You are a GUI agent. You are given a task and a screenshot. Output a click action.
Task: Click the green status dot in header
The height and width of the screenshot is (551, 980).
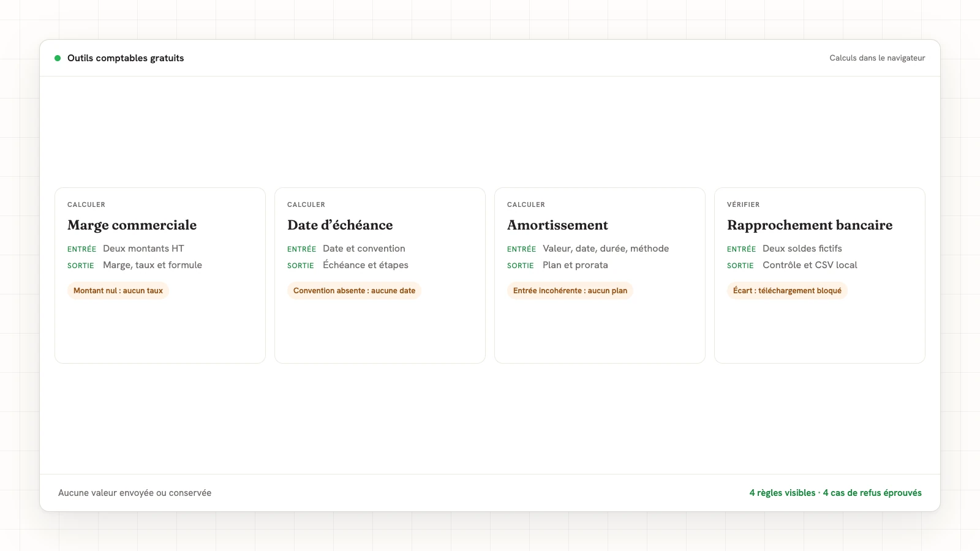point(58,58)
